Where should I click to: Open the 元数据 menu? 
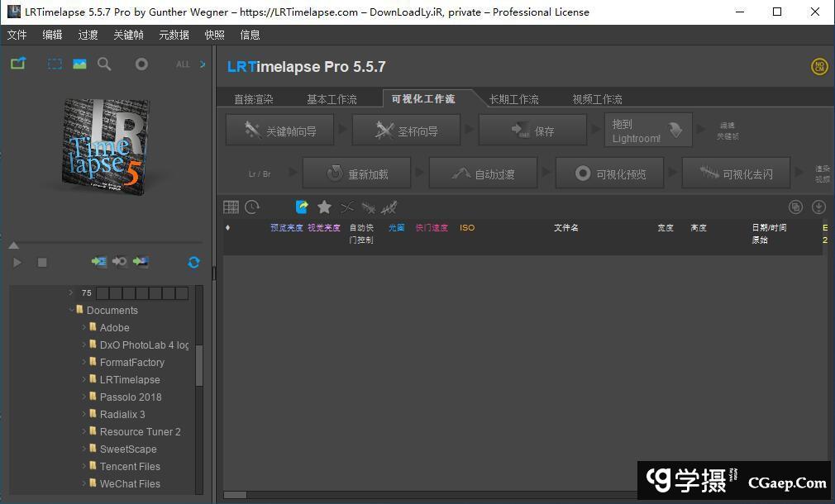(174, 35)
